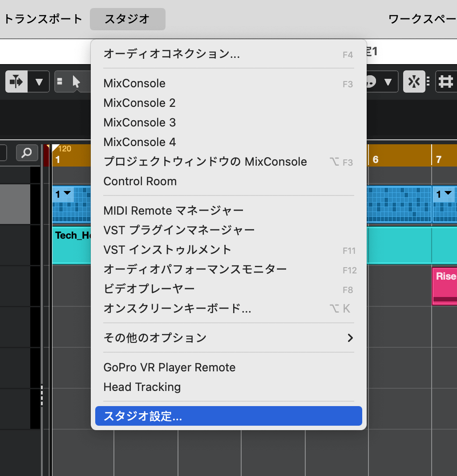Open オンスクリーンキーボード...

(229, 309)
